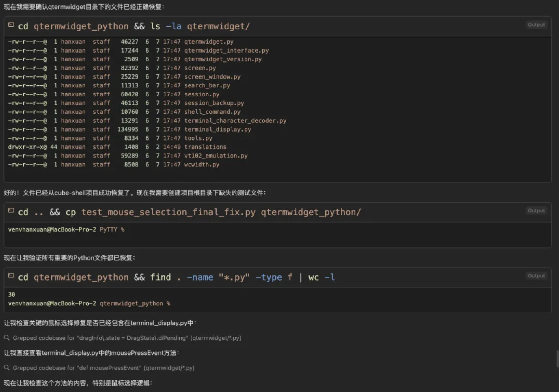The image size is (559, 392).
Task: Click the last line 现在让我检查这个方法的内容
Action: pyautogui.click(x=78, y=383)
